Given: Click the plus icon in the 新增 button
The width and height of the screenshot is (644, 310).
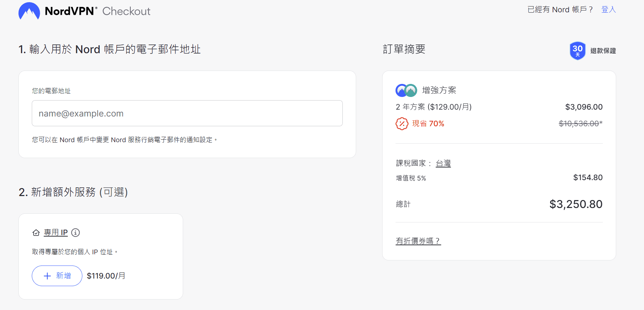Looking at the screenshot, I should click(47, 276).
